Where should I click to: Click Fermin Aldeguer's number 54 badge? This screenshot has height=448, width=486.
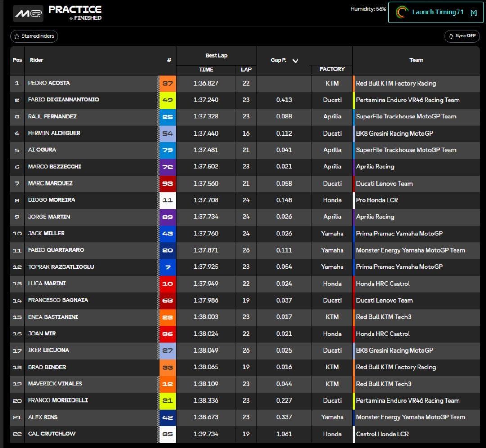coord(168,133)
